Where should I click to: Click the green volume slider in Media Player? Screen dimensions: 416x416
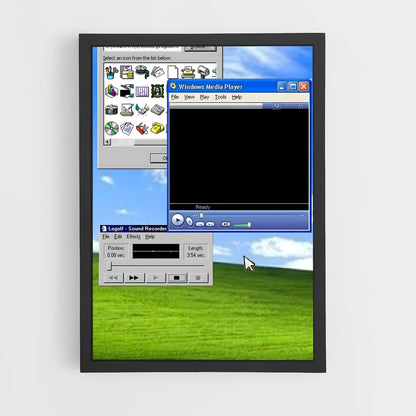[242, 225]
